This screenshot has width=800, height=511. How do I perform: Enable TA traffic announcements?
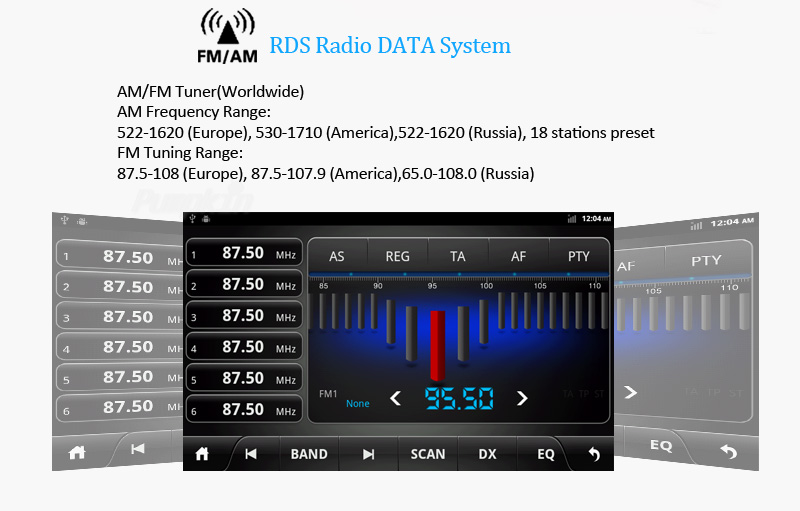(458, 256)
